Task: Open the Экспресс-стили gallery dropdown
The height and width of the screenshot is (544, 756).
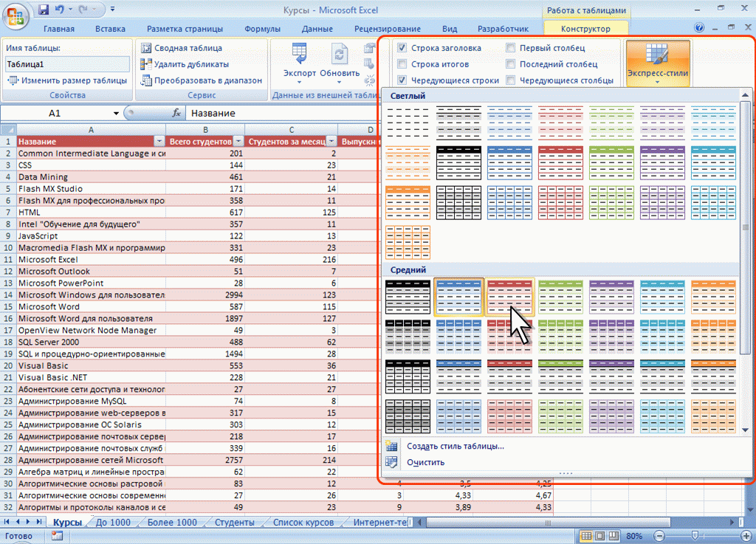Action: [x=658, y=82]
